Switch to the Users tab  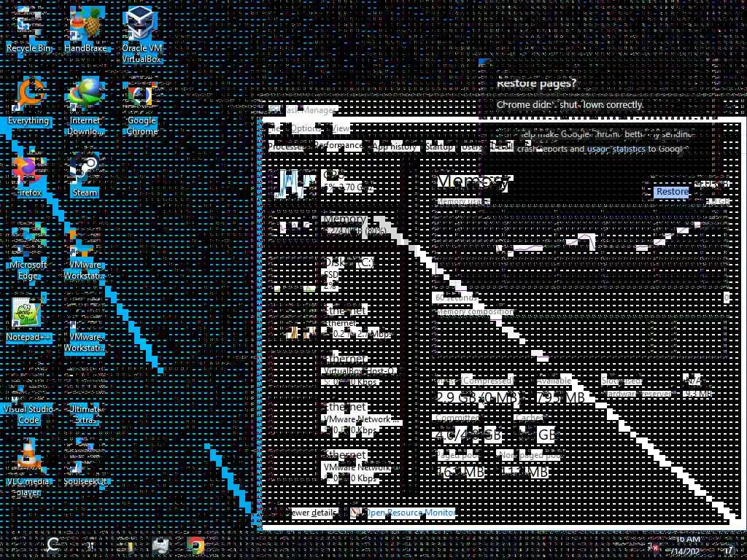click(x=472, y=147)
